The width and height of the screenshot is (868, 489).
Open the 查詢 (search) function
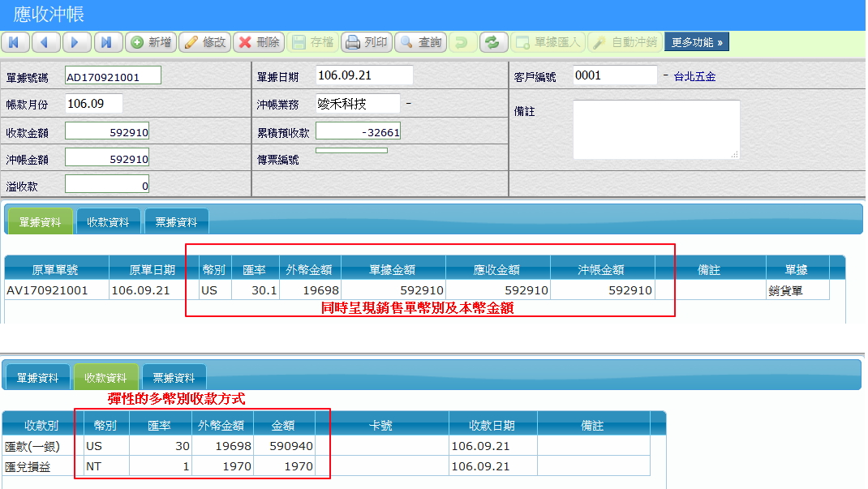point(420,42)
